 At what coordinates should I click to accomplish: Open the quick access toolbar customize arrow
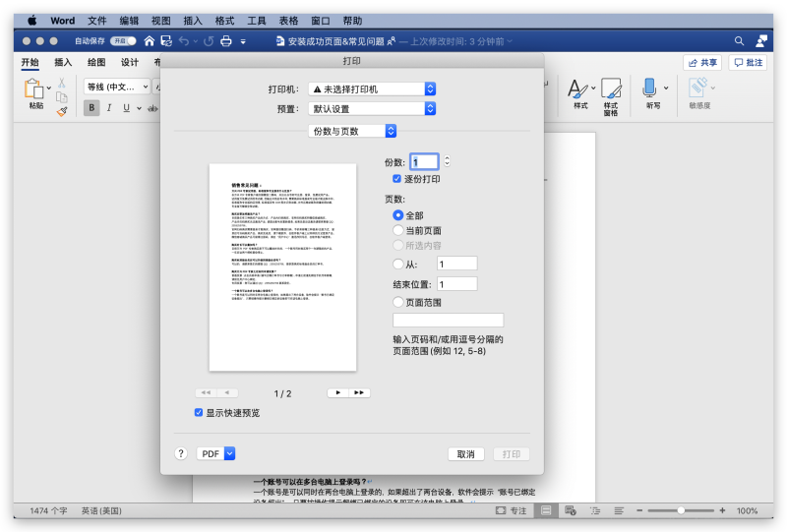(243, 41)
